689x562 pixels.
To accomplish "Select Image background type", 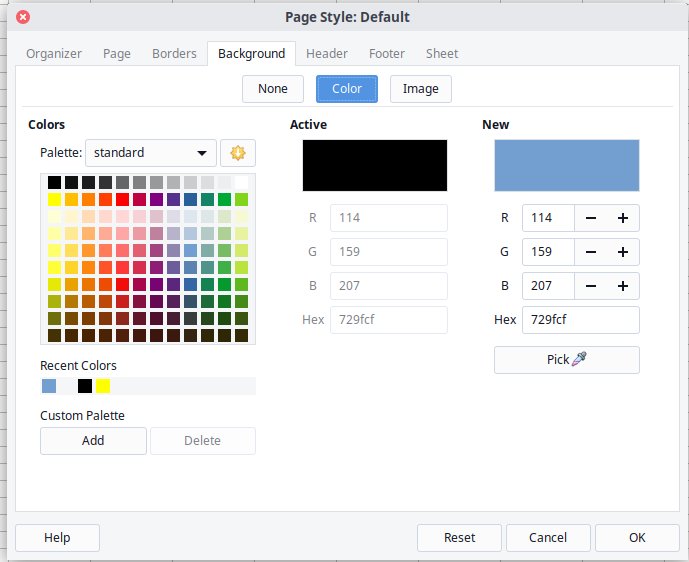I will (421, 89).
